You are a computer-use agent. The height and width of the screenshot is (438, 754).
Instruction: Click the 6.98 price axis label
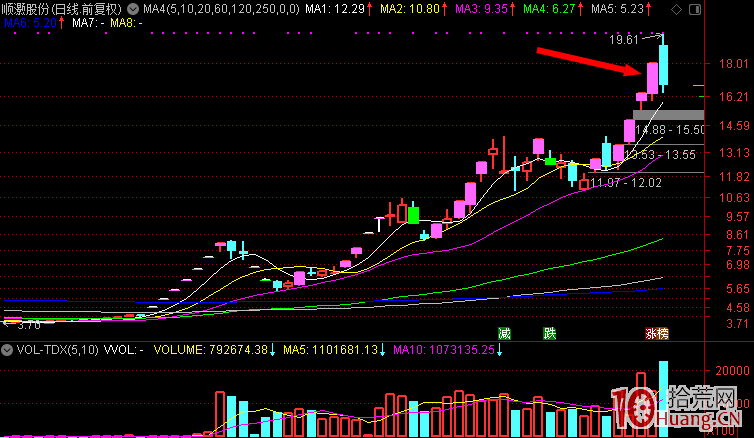pyautogui.click(x=738, y=265)
